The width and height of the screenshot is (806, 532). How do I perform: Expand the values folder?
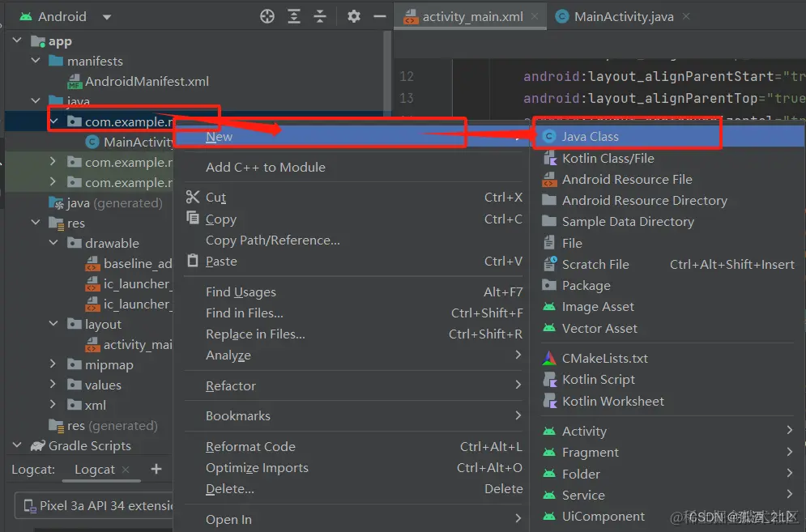click(53, 384)
